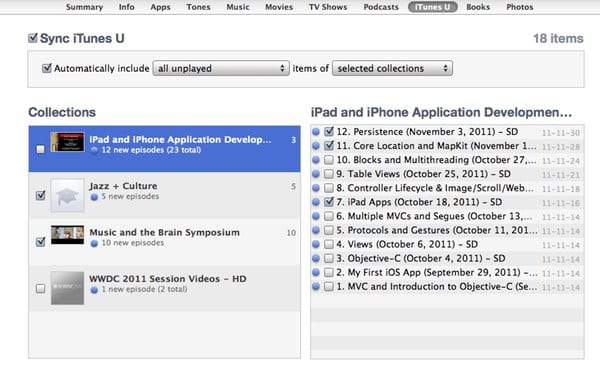Uncheck Automatically include option
Screen dimensions: 600x372
pyautogui.click(x=47, y=68)
